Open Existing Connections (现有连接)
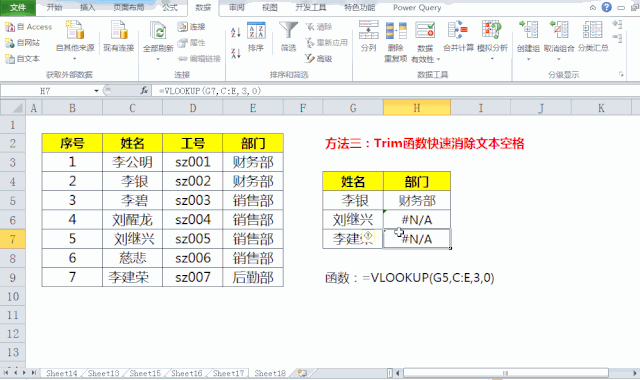Viewport: 640px width, 380px height. 118,36
